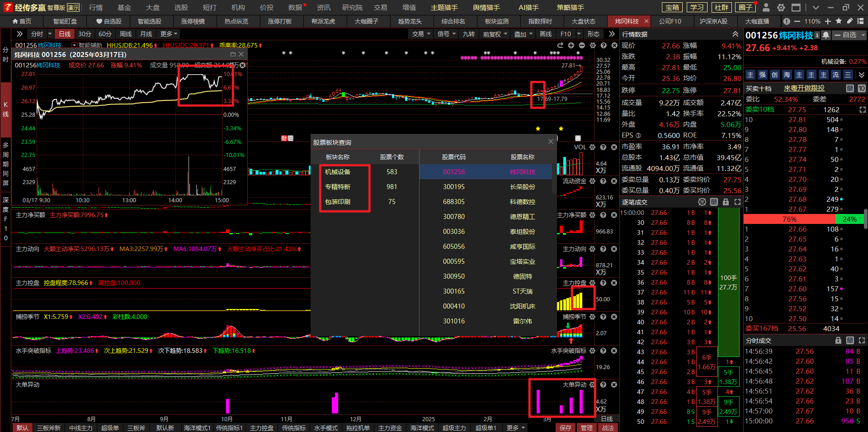
Task: Click the pencil edit icon in the tab bar
Action: click(x=850, y=21)
